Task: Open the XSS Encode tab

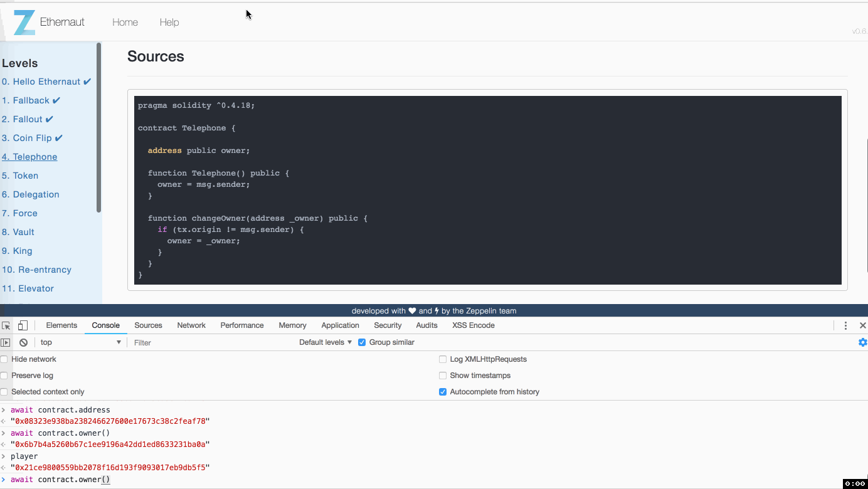Action: 474,325
